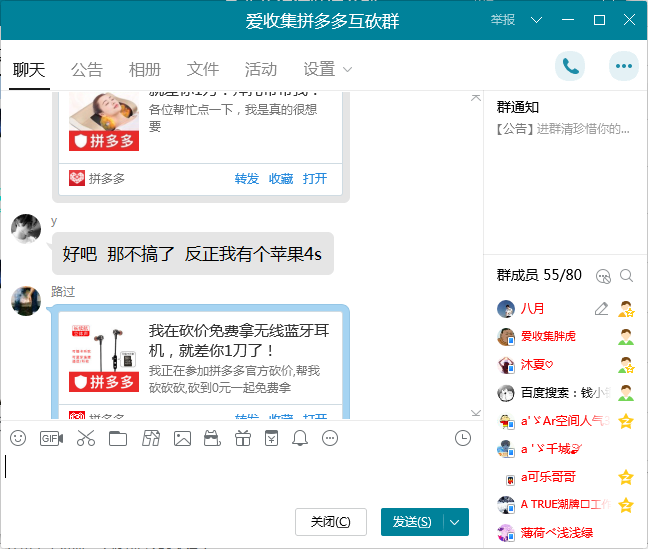Image resolution: width=648 pixels, height=549 pixels.
Task: Send a file via folder icon
Action: [118, 438]
